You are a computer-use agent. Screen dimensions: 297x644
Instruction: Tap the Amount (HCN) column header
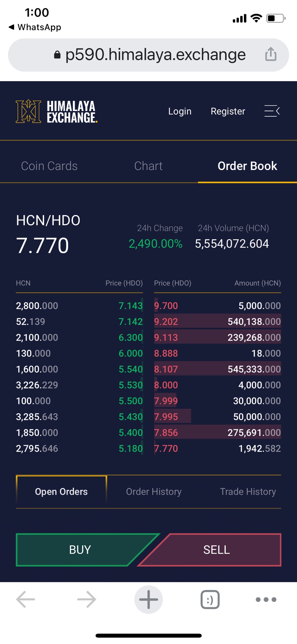(258, 283)
